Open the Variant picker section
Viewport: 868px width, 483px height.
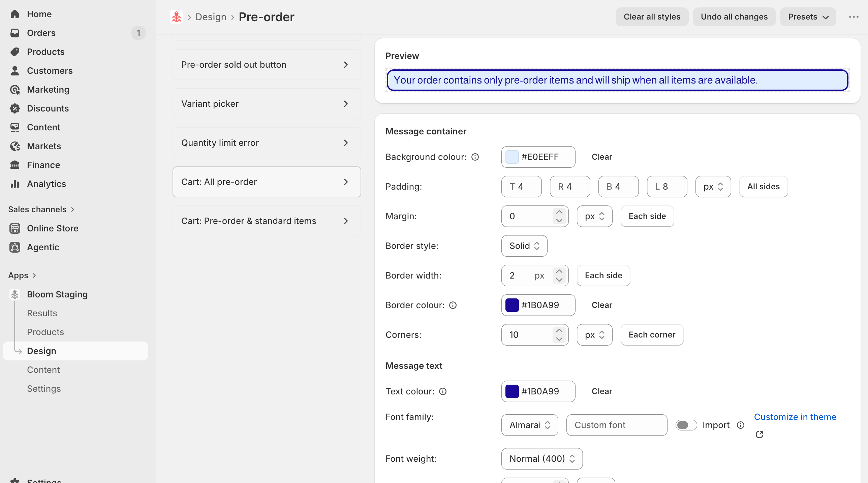(x=267, y=104)
